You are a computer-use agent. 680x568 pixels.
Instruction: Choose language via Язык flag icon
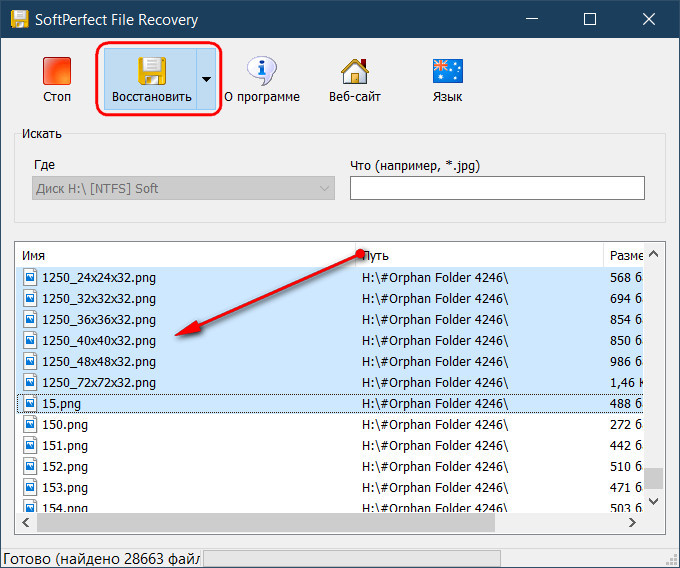coord(448,71)
